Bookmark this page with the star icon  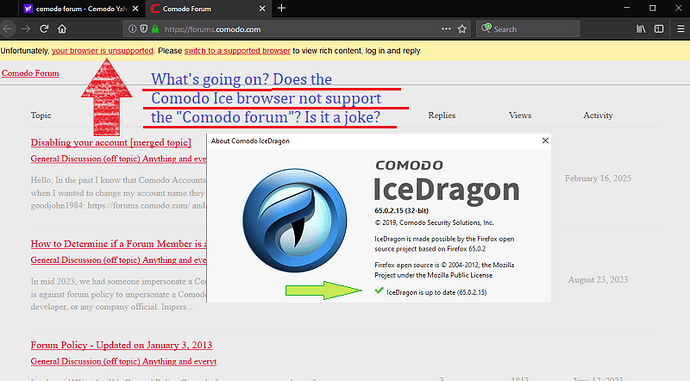click(x=462, y=29)
